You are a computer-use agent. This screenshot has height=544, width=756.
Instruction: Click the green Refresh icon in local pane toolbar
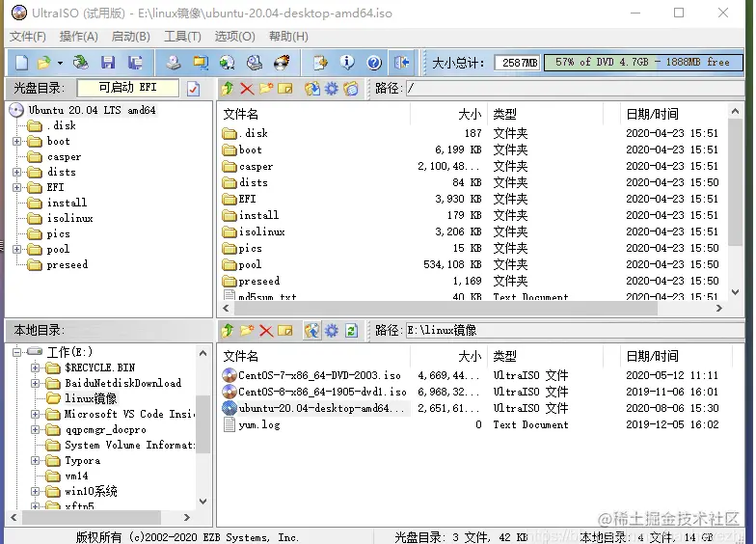[351, 331]
